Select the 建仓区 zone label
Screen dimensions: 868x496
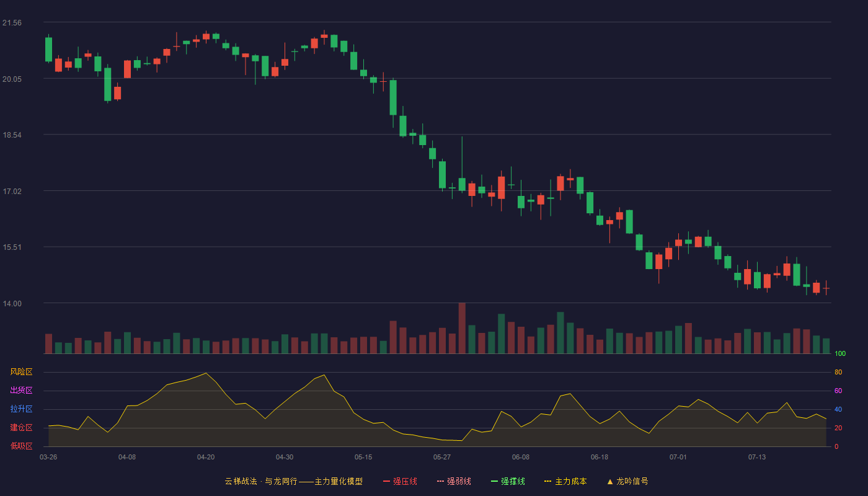pos(21,428)
